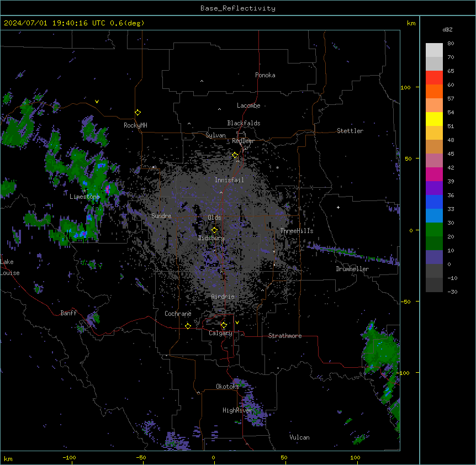476x465 pixels.
Task: Click the yellow diamond marker above RockyMH
Action: pos(137,113)
